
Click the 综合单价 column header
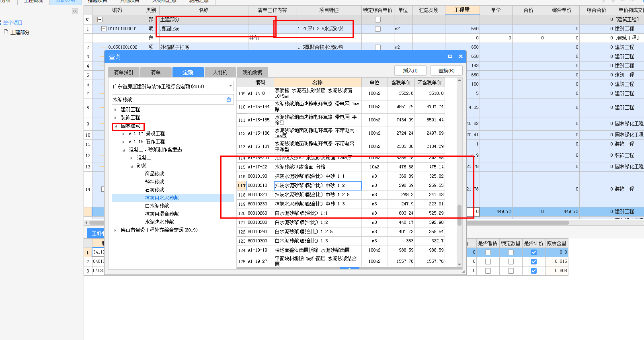click(x=562, y=10)
